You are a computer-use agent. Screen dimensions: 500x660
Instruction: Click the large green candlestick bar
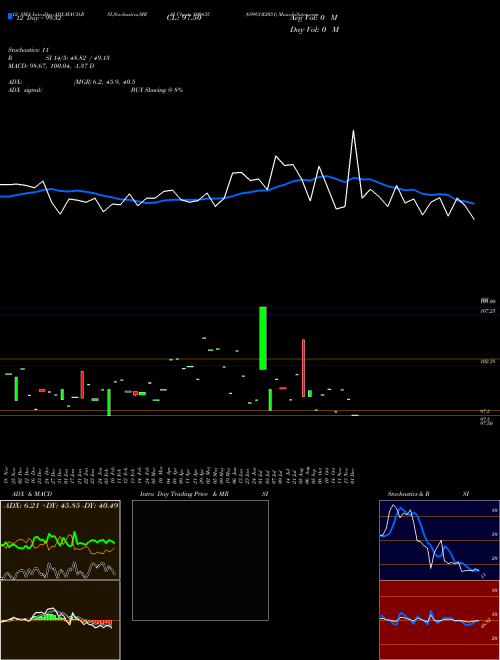click(x=263, y=338)
